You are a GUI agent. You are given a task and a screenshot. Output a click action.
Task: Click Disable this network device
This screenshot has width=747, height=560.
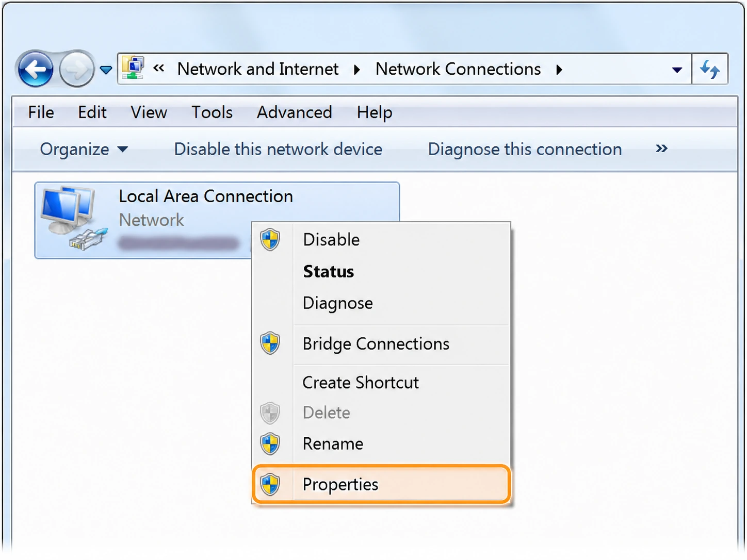click(x=279, y=150)
